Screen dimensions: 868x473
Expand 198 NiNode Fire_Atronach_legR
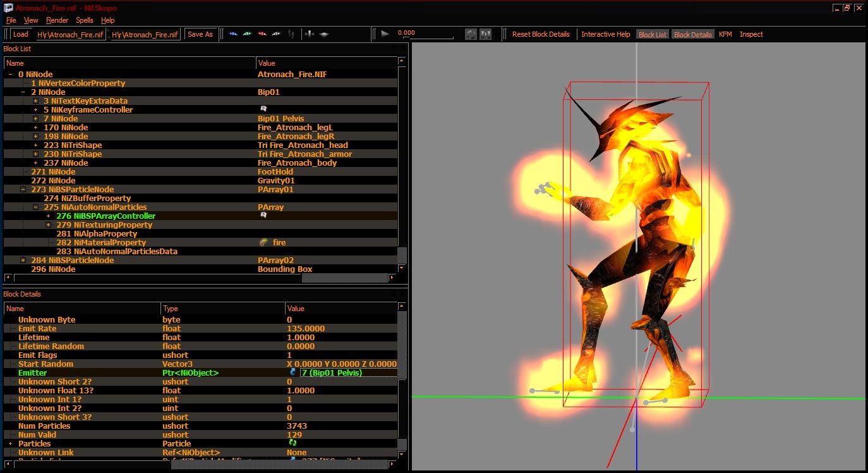click(36, 137)
